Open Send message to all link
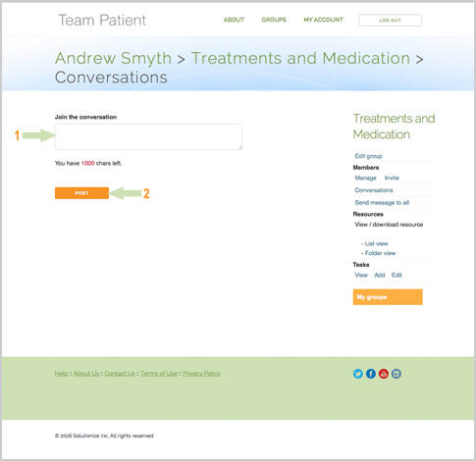 click(382, 202)
